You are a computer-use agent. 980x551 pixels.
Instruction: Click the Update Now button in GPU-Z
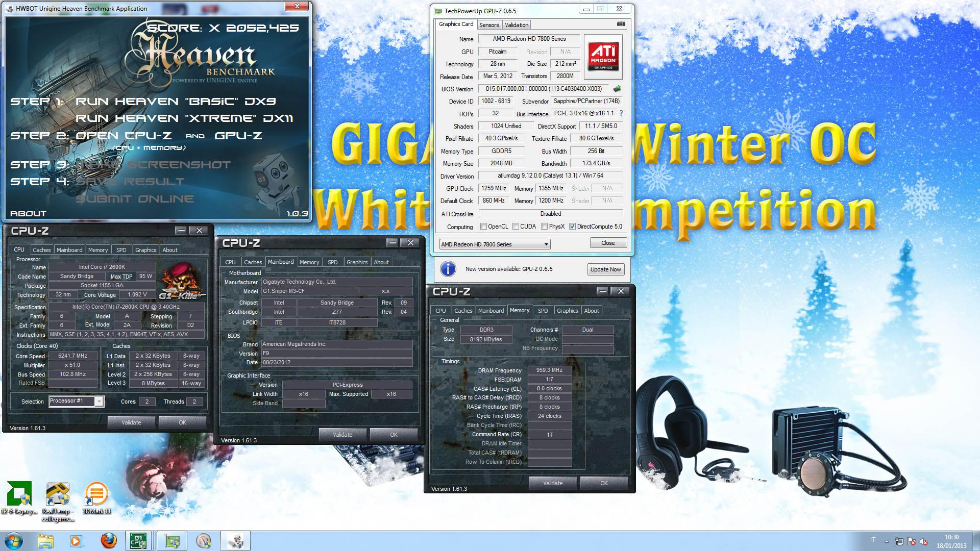point(605,269)
